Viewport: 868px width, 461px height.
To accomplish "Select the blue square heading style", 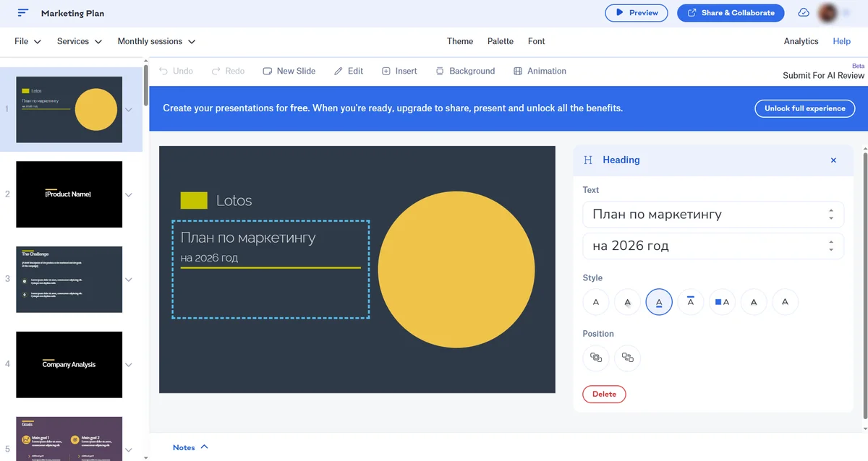I will click(x=722, y=302).
